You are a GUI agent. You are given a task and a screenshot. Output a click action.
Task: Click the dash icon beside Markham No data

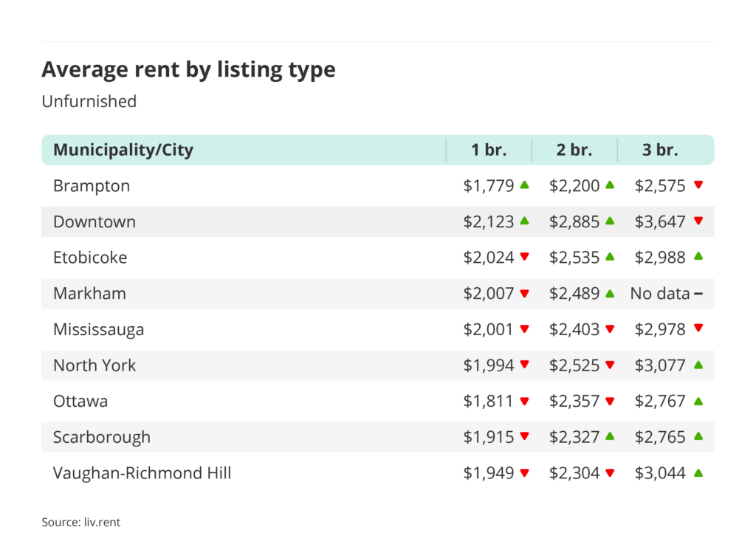point(698,294)
